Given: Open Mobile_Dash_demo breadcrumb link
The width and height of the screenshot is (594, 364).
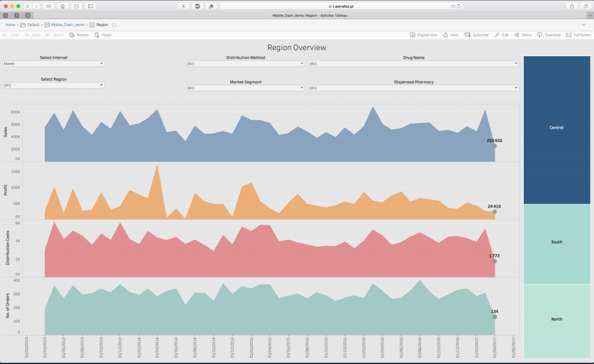Looking at the screenshot, I should tap(67, 25).
